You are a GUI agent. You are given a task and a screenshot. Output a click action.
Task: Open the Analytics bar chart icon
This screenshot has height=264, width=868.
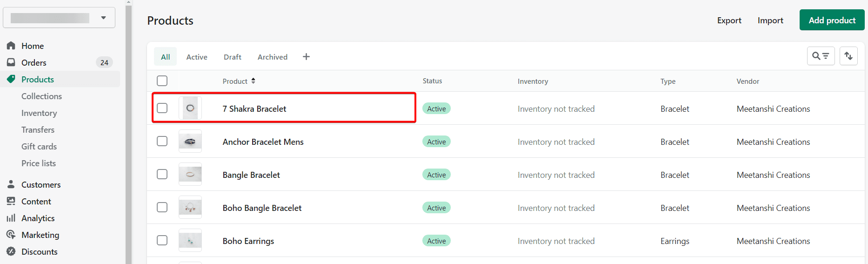11,218
